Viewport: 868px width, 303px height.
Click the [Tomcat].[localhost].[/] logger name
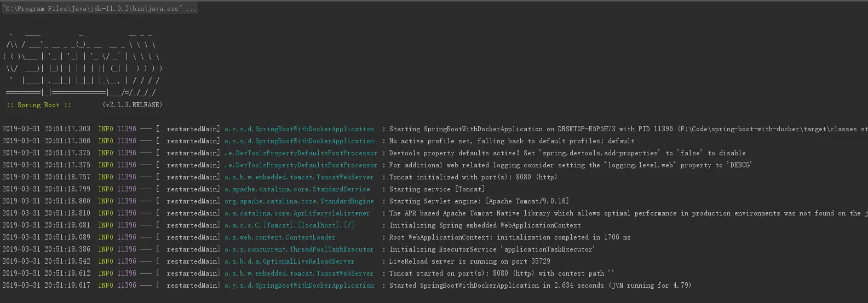pyautogui.click(x=289, y=225)
